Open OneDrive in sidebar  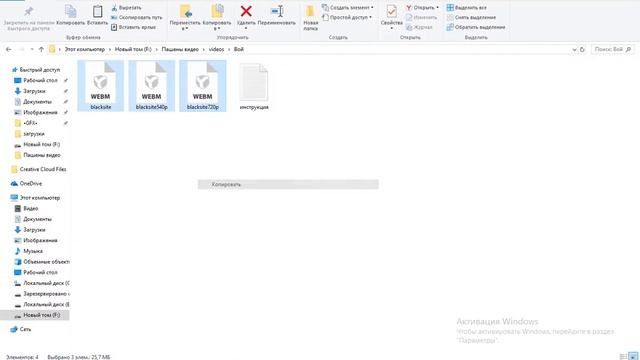(31, 184)
